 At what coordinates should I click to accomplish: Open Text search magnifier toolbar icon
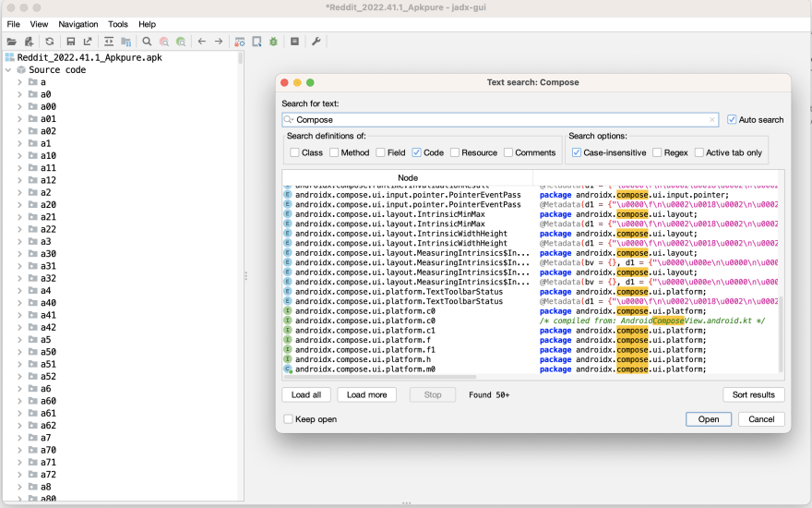click(147, 42)
